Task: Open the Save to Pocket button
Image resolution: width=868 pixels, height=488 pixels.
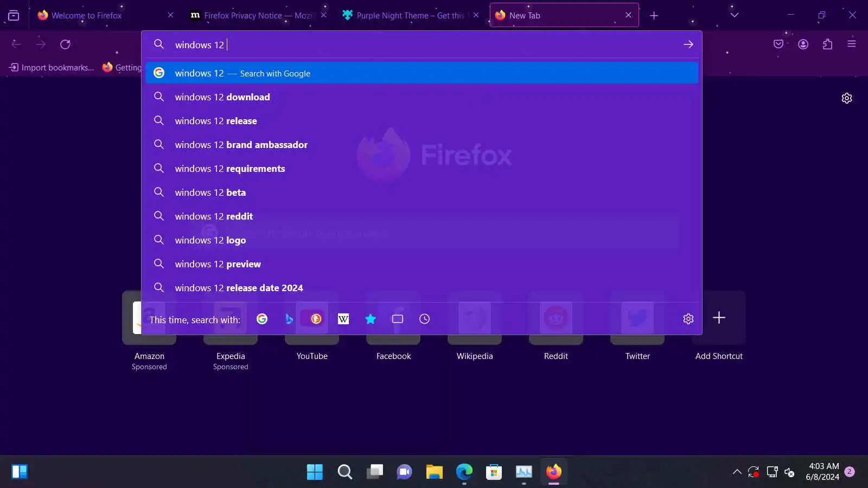Action: coord(778,44)
